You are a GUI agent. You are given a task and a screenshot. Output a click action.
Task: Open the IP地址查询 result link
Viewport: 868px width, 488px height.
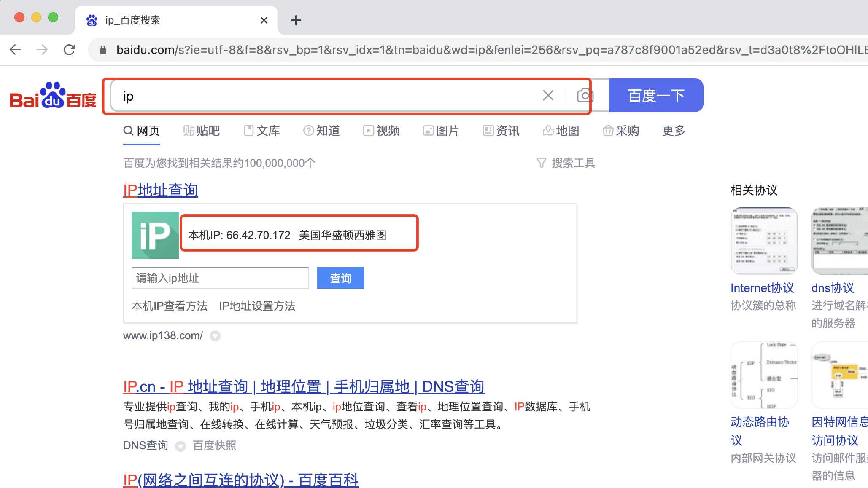point(160,190)
